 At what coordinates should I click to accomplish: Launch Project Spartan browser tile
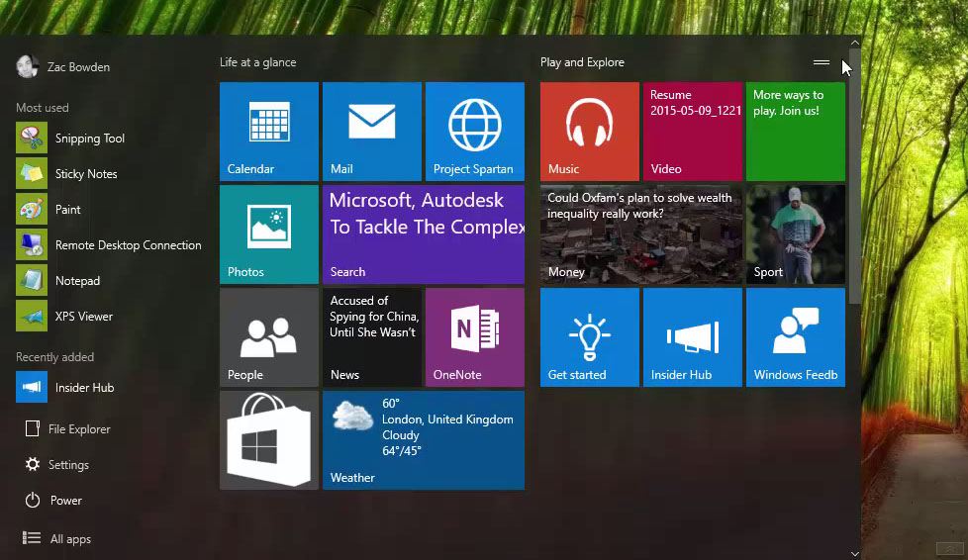click(475, 132)
